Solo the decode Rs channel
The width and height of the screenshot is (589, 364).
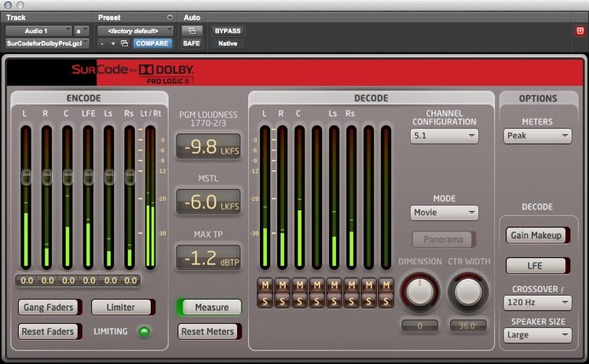tap(352, 301)
